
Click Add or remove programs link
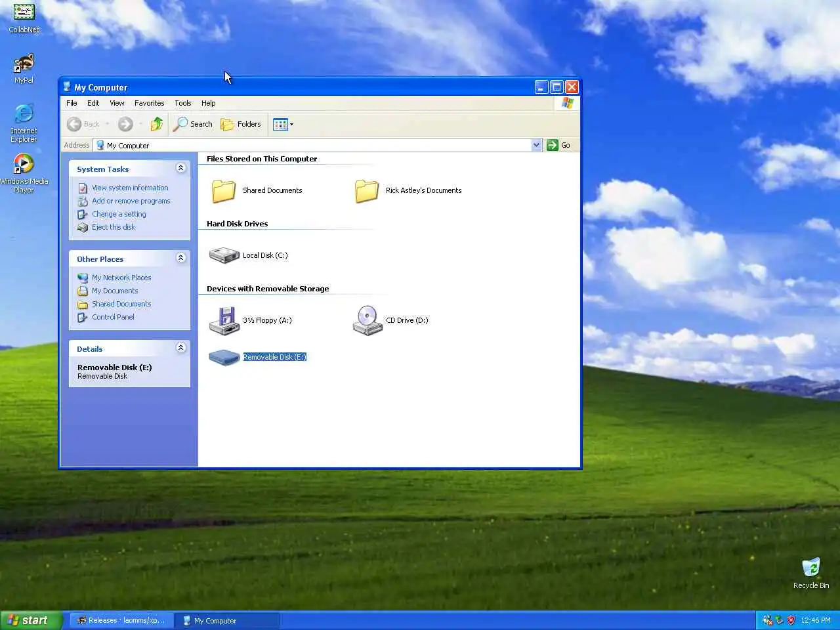tap(131, 201)
